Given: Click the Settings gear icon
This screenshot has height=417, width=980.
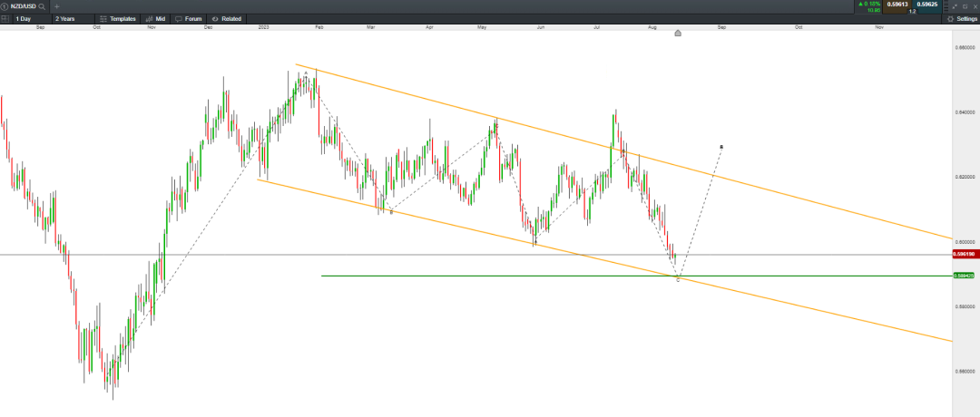Looking at the screenshot, I should pyautogui.click(x=950, y=18).
